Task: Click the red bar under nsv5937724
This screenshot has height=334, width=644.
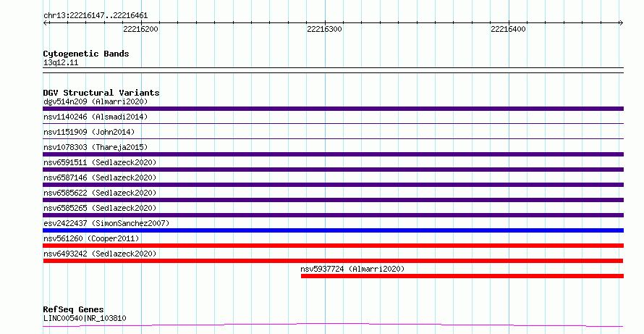Action: click(462, 276)
